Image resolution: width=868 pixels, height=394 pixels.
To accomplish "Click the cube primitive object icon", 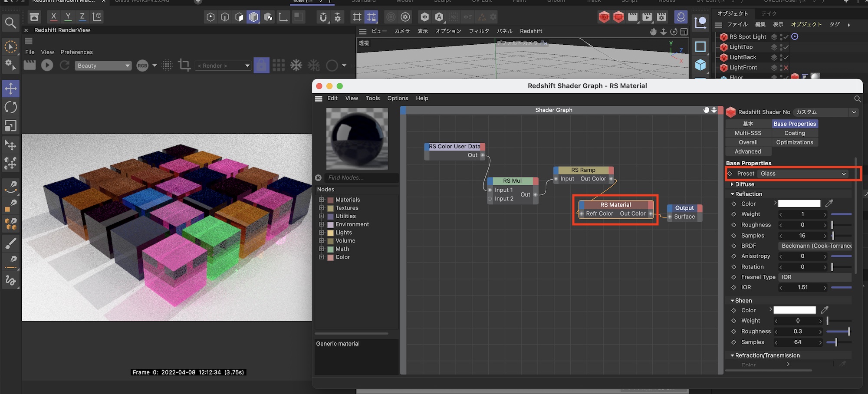I will pyautogui.click(x=700, y=65).
